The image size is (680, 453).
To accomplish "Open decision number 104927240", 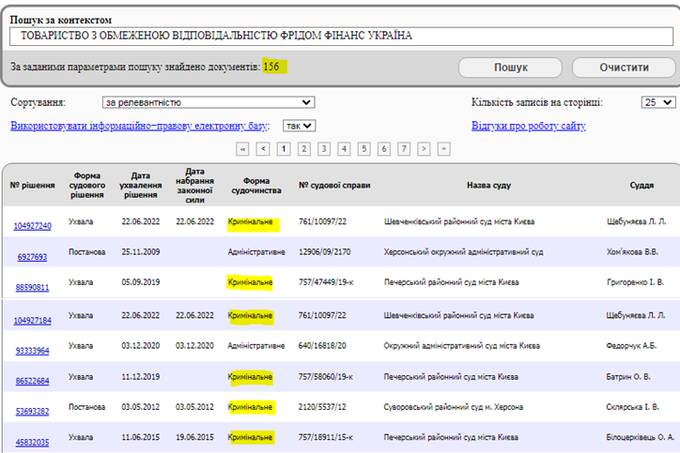I will coord(33,226).
